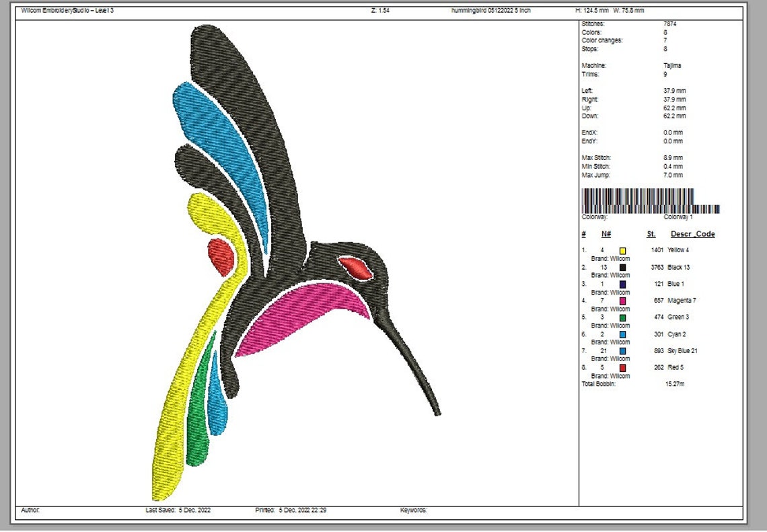Select the Cyan 2 color chip
The width and height of the screenshot is (767, 532).
[622, 334]
